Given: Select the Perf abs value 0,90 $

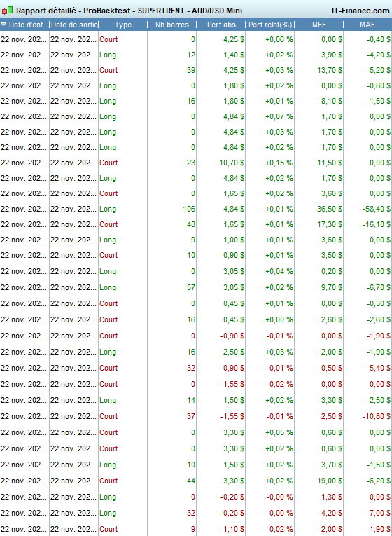Looking at the screenshot, I should 234,255.
